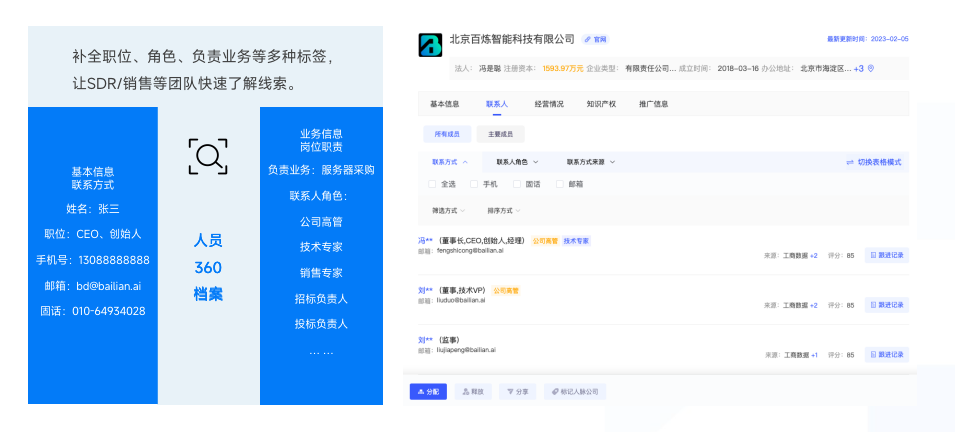Select the 主要成员 filter button
Image resolution: width=955 pixels, height=432 pixels.
[501, 134]
